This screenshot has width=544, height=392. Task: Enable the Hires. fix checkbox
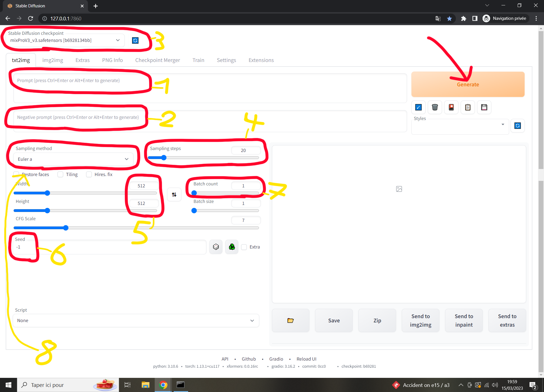pyautogui.click(x=89, y=174)
